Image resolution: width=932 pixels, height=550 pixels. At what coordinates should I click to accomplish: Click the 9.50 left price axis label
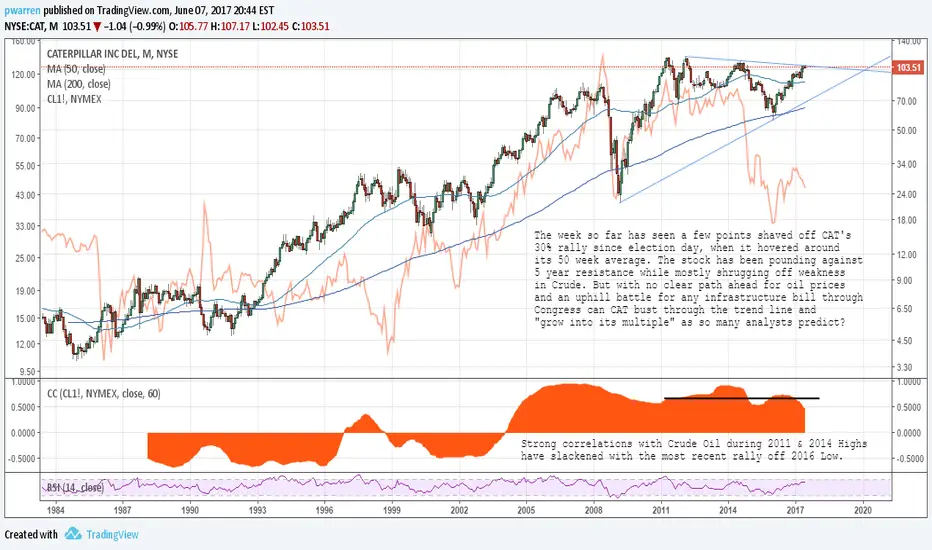[27, 372]
